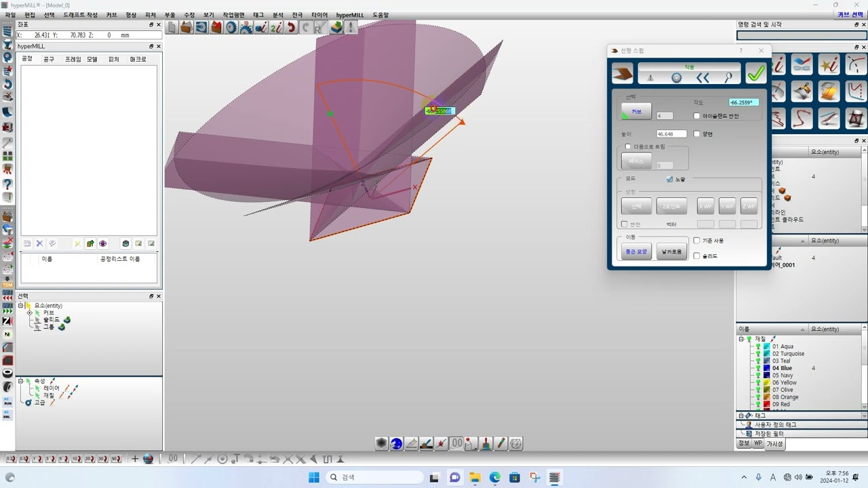The height and width of the screenshot is (488, 868).
Task: Click the glasses analysis icon in palette
Action: [802, 64]
